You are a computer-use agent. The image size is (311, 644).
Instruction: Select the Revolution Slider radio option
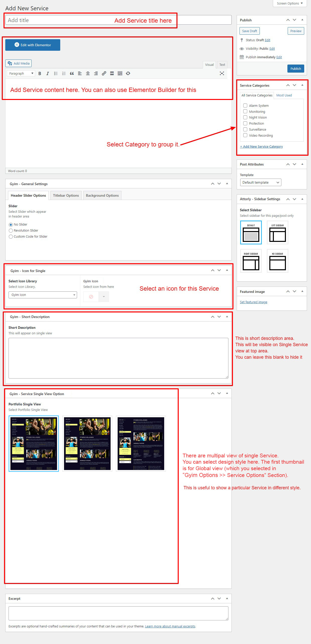tap(11, 231)
